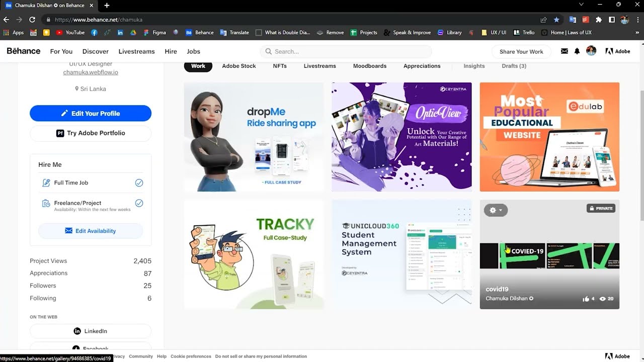Click the browser back arrow

6,20
